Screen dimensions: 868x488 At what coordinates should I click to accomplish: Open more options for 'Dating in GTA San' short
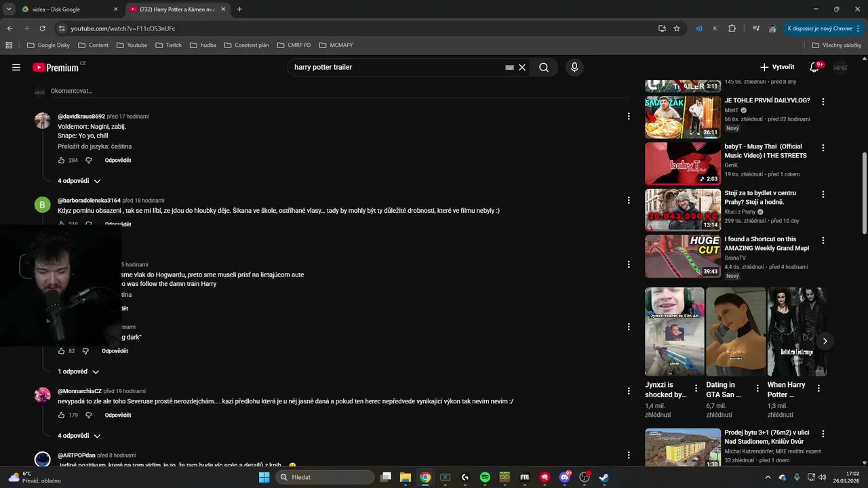[757, 389]
